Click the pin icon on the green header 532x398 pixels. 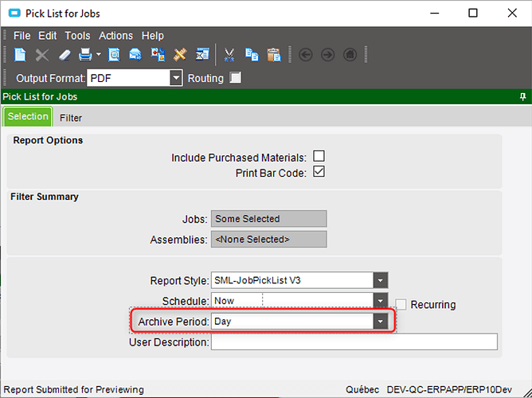[522, 96]
